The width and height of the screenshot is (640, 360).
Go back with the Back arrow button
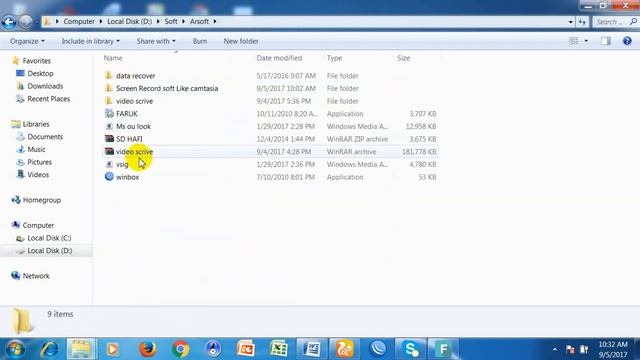tap(9, 22)
